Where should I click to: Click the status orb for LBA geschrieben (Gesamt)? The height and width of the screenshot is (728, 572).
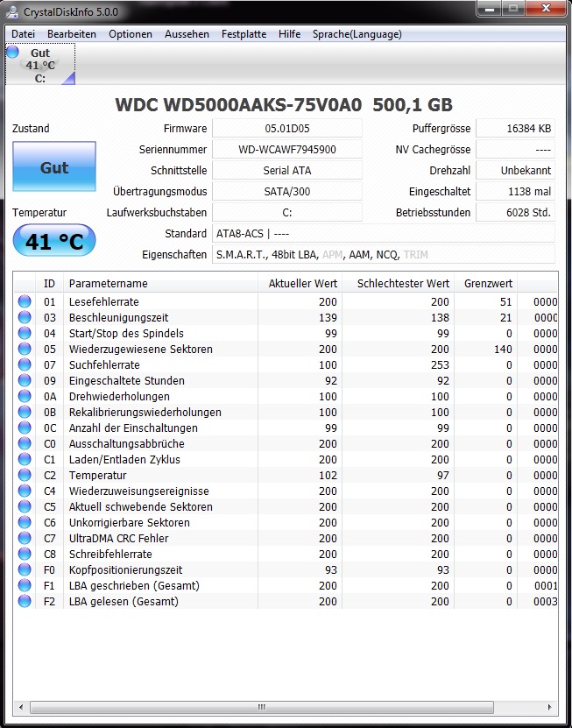click(25, 586)
